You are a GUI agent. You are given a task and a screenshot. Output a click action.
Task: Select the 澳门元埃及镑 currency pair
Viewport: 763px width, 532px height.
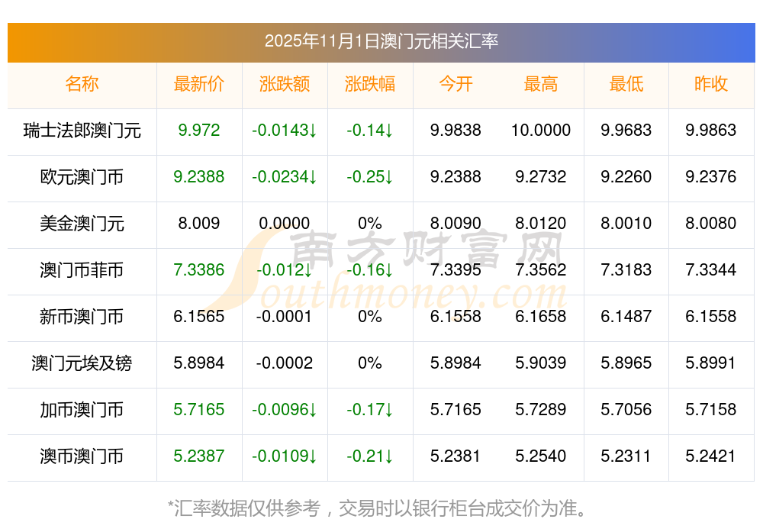tap(82, 363)
